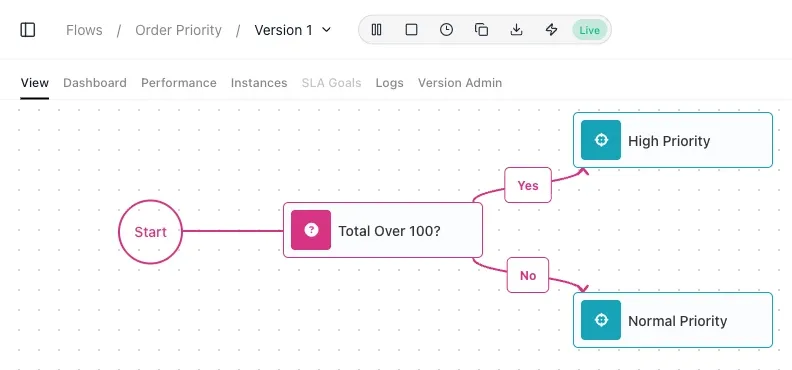Open the SLA Goals tab
Viewport: 792px width, 370px height.
pos(331,83)
